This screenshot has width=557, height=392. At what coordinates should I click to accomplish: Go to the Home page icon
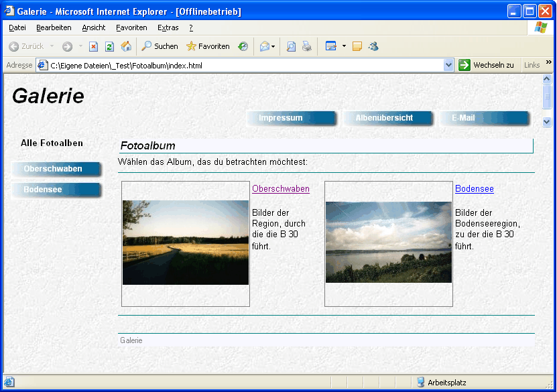pyautogui.click(x=126, y=46)
